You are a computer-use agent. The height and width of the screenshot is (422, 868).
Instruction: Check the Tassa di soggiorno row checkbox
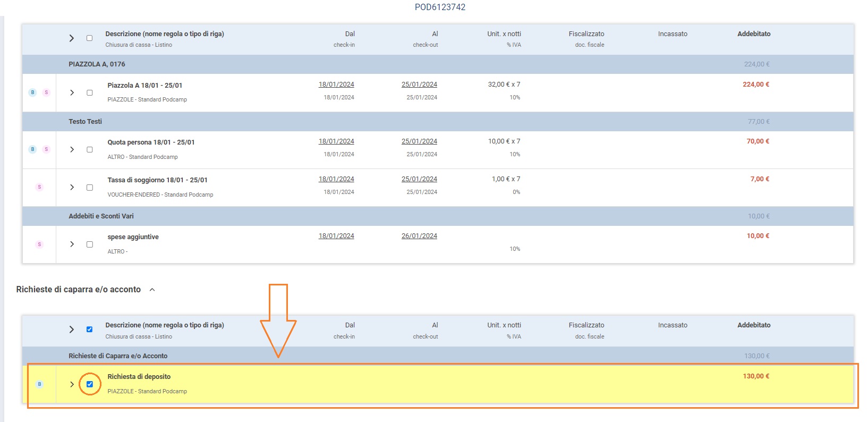[x=90, y=188]
